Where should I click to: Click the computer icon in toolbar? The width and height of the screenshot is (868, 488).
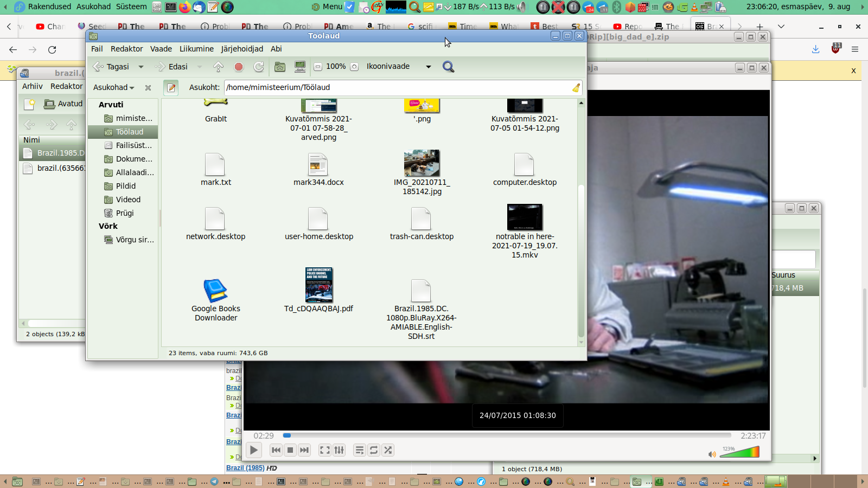pyautogui.click(x=299, y=67)
